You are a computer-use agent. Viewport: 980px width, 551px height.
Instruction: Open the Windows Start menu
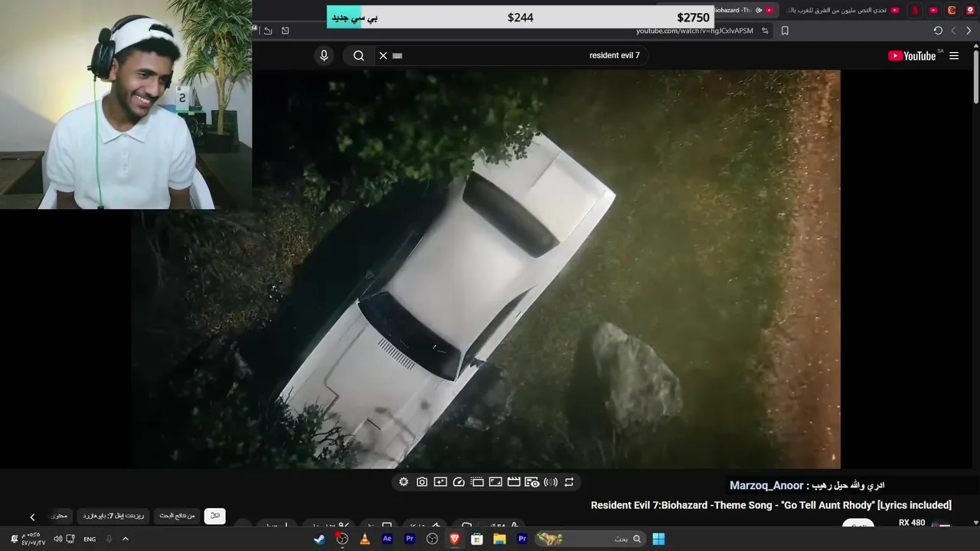[658, 539]
